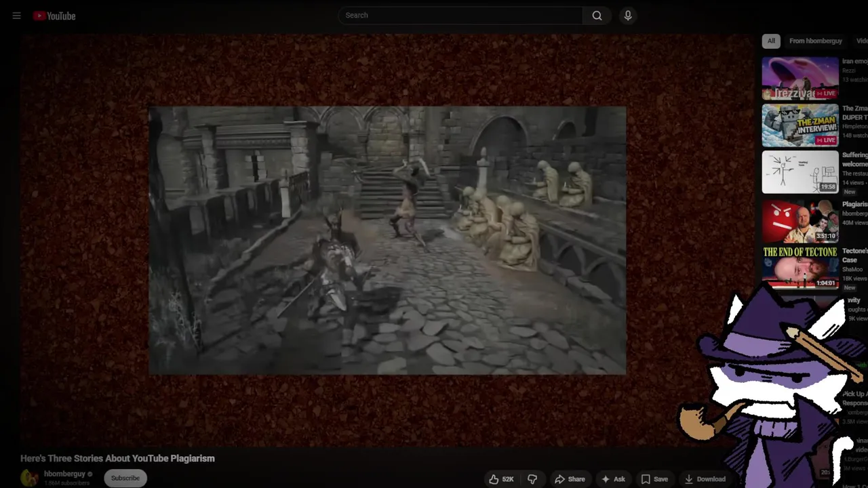
Task: Click the magnifier search button
Action: 597,15
